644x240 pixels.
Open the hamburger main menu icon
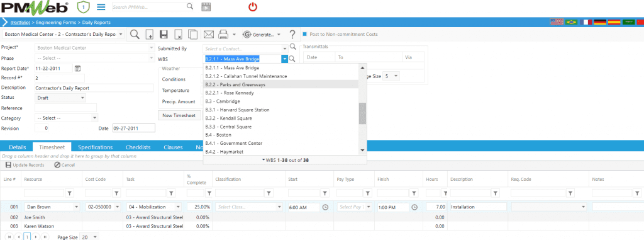101,7
